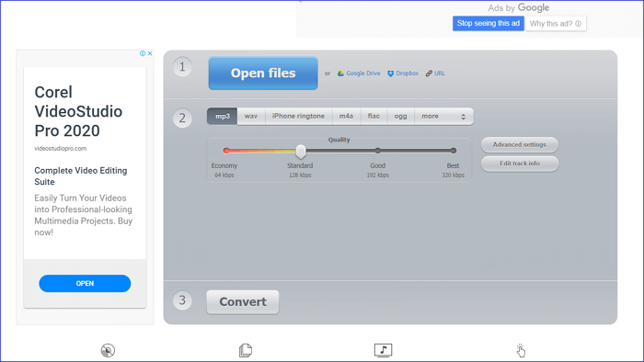
Task: Click the Dropbox icon
Action: pos(390,74)
